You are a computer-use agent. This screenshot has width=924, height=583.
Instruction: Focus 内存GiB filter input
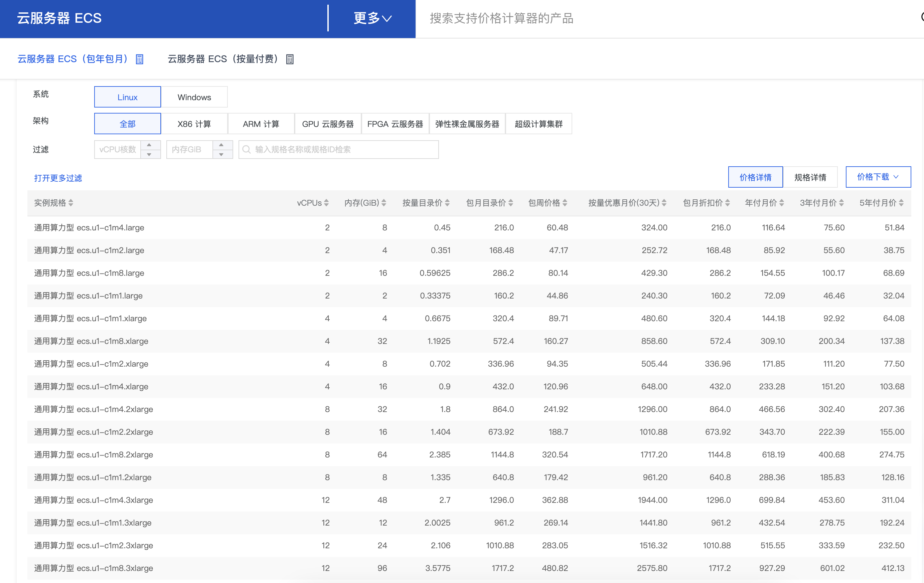(189, 150)
